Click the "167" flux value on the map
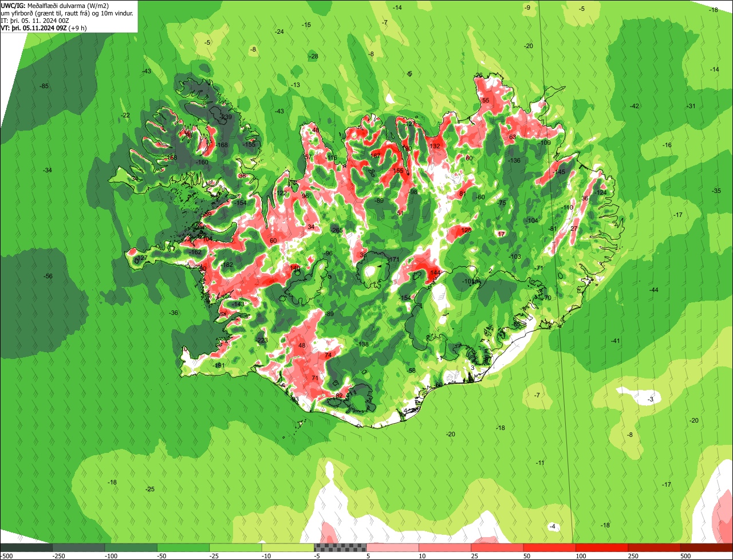733x560 pixels. (376, 156)
